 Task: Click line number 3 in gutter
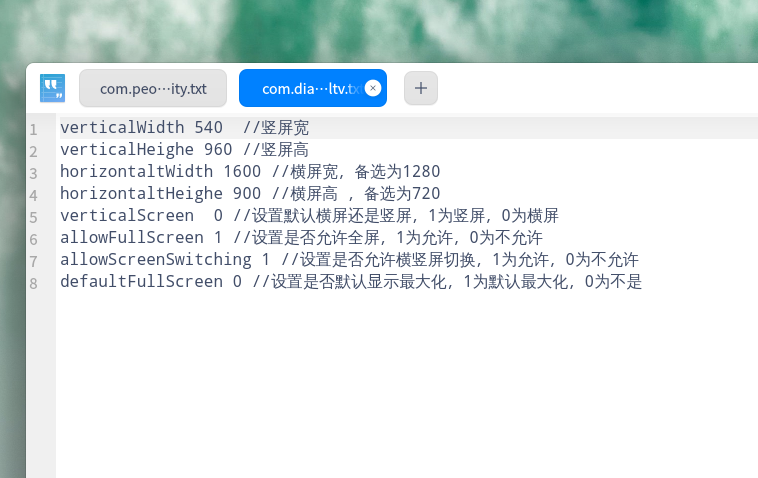pos(33,174)
